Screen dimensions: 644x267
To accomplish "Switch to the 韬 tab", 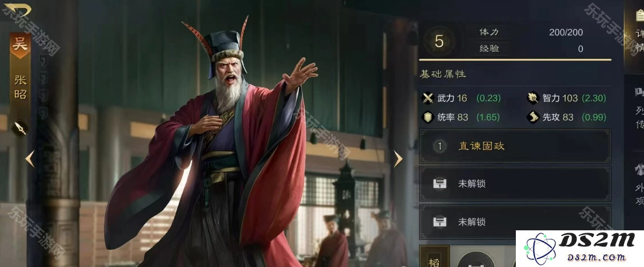I will 434,256.
